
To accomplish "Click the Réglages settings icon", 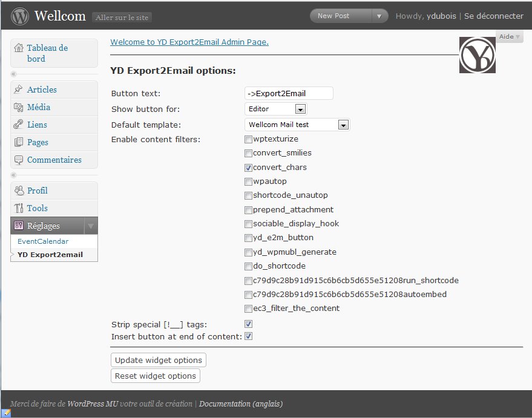I will pyautogui.click(x=18, y=226).
